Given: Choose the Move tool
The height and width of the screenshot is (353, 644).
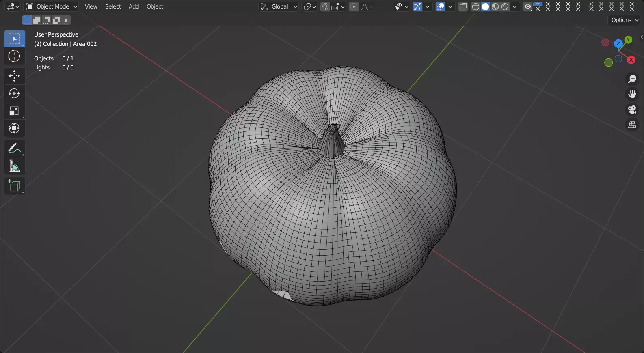Looking at the screenshot, I should (x=15, y=76).
